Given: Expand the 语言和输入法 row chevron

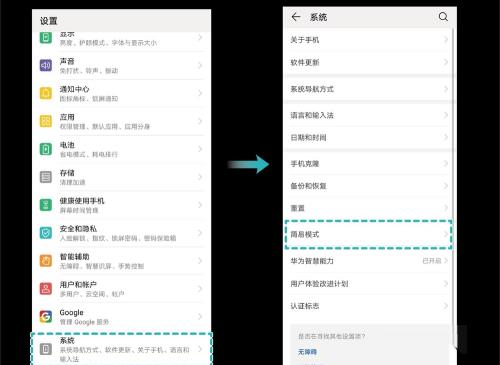Looking at the screenshot, I should 446,115.
